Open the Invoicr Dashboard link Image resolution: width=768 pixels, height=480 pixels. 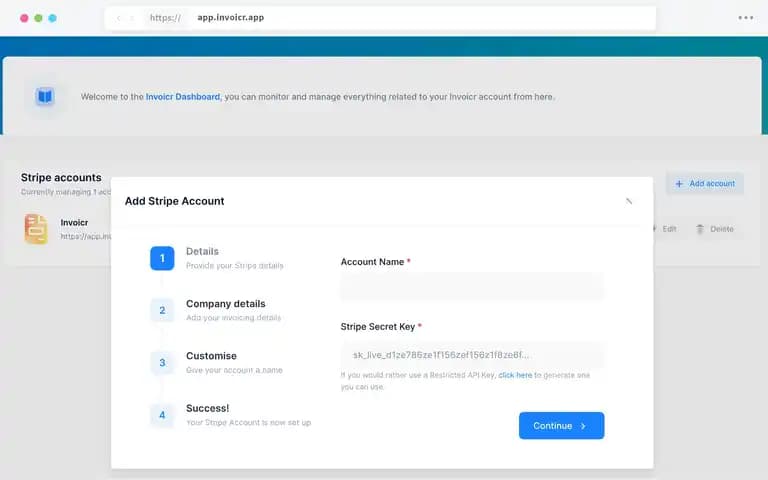pos(183,97)
